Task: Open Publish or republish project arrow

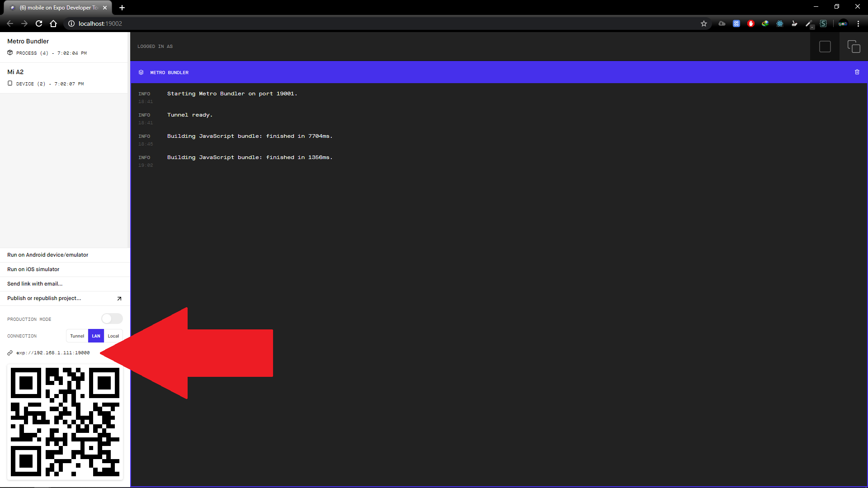Action: (119, 299)
